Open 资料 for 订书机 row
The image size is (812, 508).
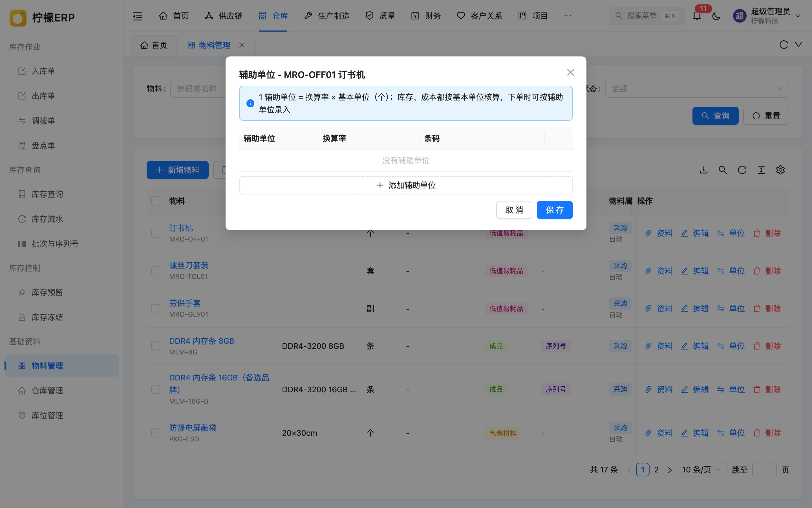659,233
